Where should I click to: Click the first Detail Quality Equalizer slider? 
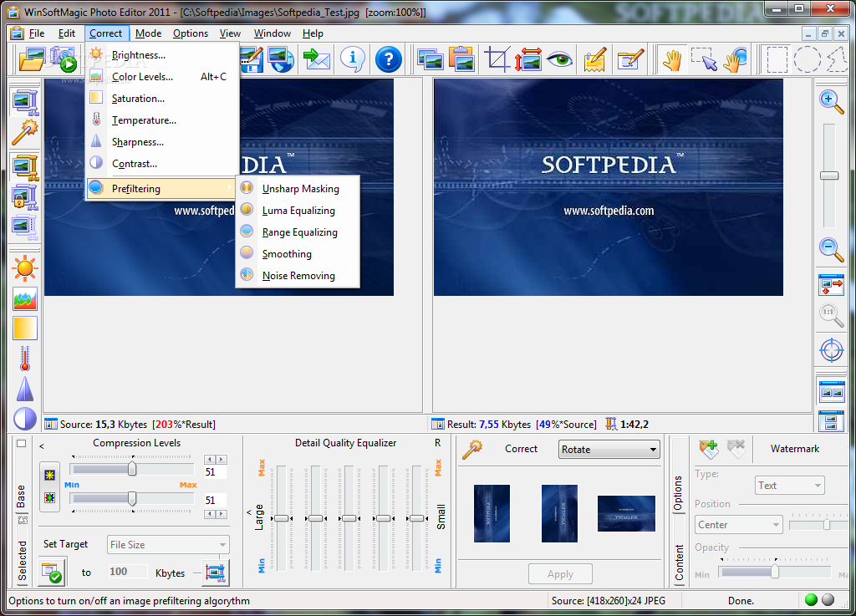(x=281, y=518)
